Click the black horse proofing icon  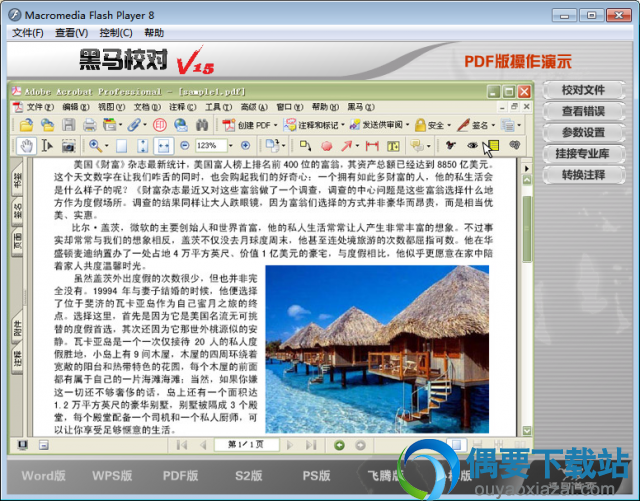point(451,145)
